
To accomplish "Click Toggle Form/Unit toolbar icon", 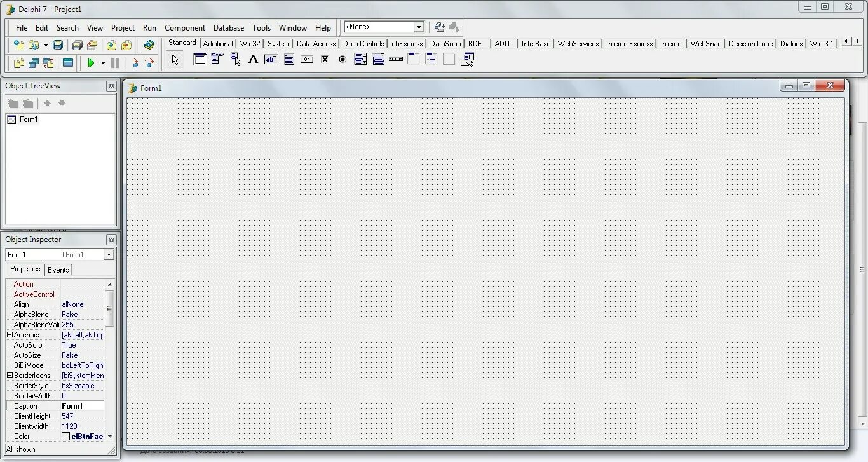I will point(48,63).
